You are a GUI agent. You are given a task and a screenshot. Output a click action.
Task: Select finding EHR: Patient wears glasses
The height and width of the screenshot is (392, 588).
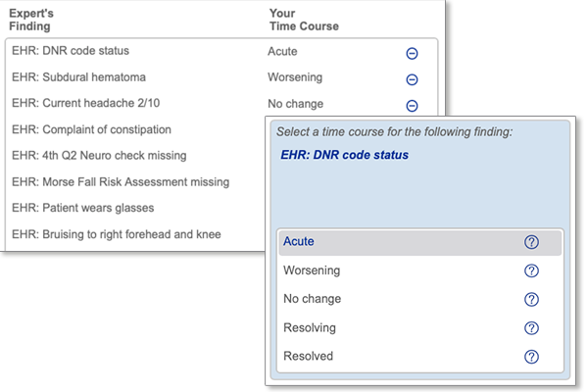pyautogui.click(x=82, y=208)
